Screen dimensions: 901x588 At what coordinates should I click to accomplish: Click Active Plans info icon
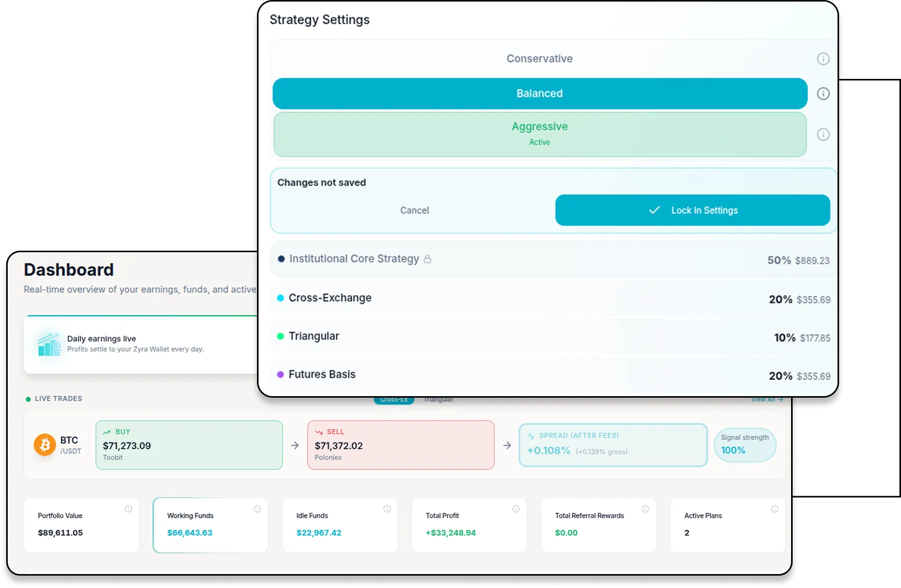point(775,509)
